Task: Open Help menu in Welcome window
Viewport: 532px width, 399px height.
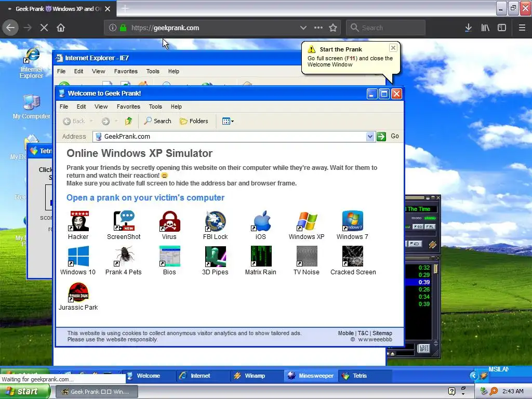Action: point(176,107)
